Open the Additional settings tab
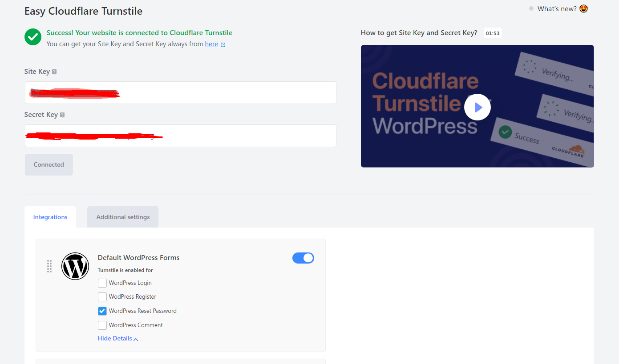 (x=123, y=217)
